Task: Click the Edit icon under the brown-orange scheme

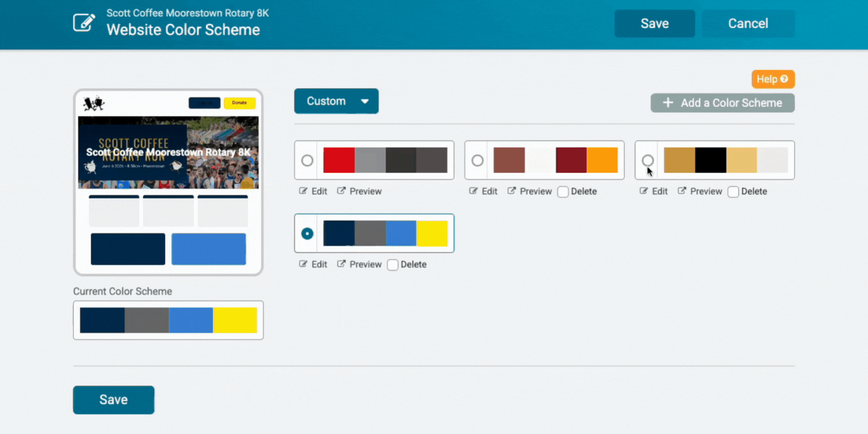Action: point(474,191)
